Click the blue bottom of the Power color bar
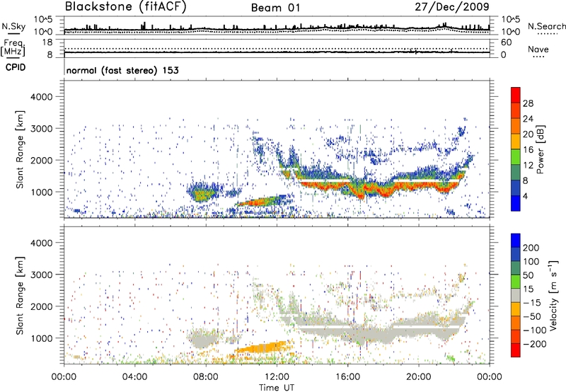Screen dimensions: 566x392 pyautogui.click(x=516, y=203)
